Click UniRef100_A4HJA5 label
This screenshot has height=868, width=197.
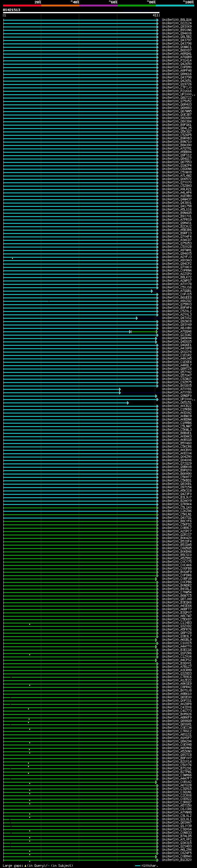[x=176, y=358]
